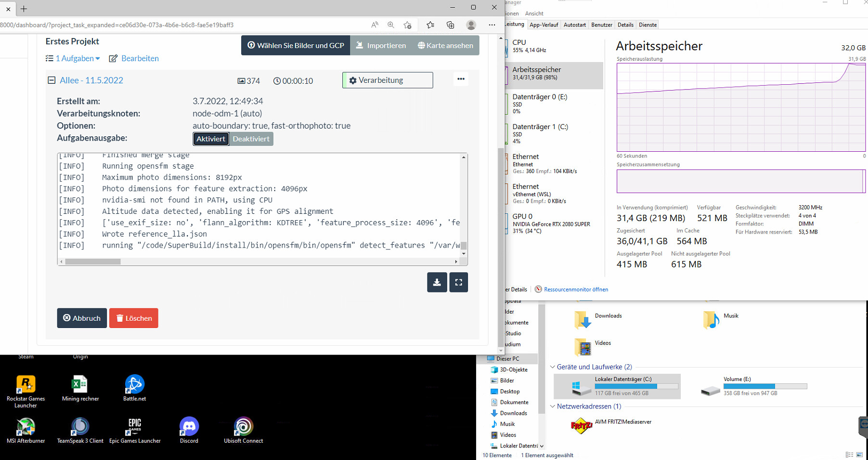The width and height of the screenshot is (868, 460).
Task: Open the Ressourcenmonitor öffnen link
Action: coord(576,289)
